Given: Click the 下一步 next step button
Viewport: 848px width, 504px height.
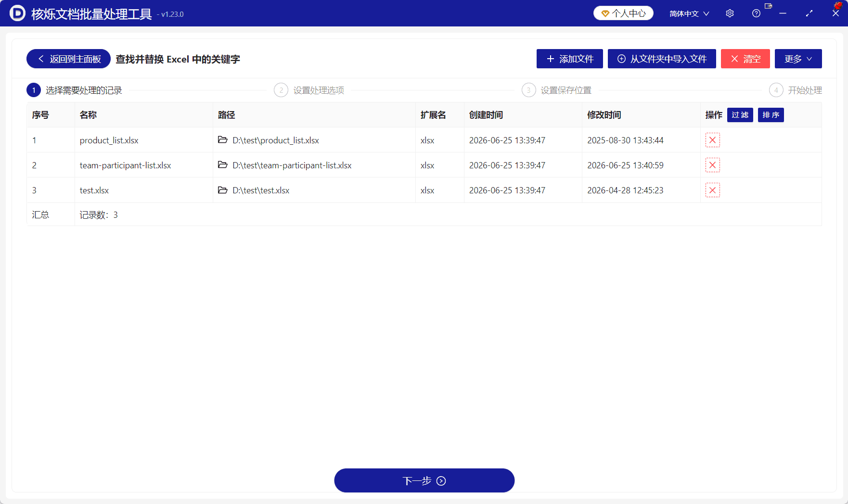Looking at the screenshot, I should (x=424, y=480).
